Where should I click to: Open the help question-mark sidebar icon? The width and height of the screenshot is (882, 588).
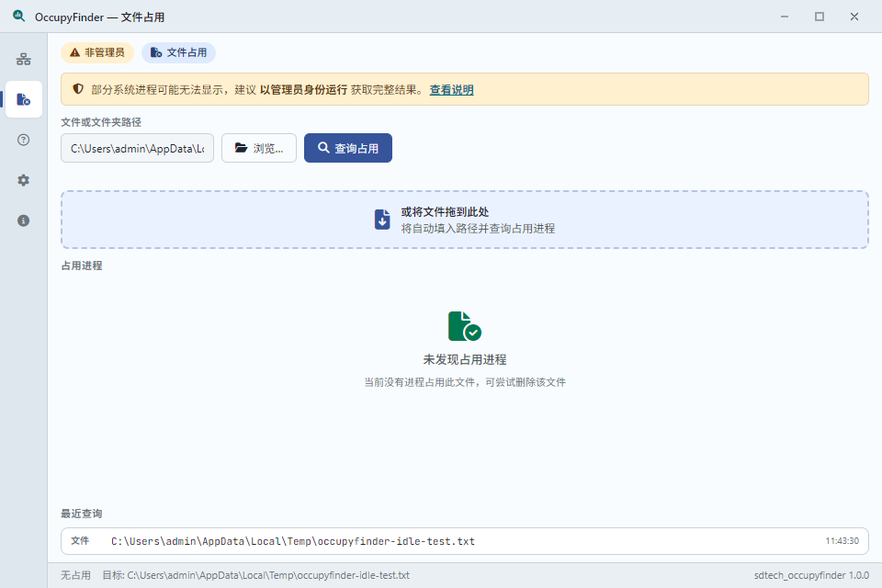coord(23,140)
